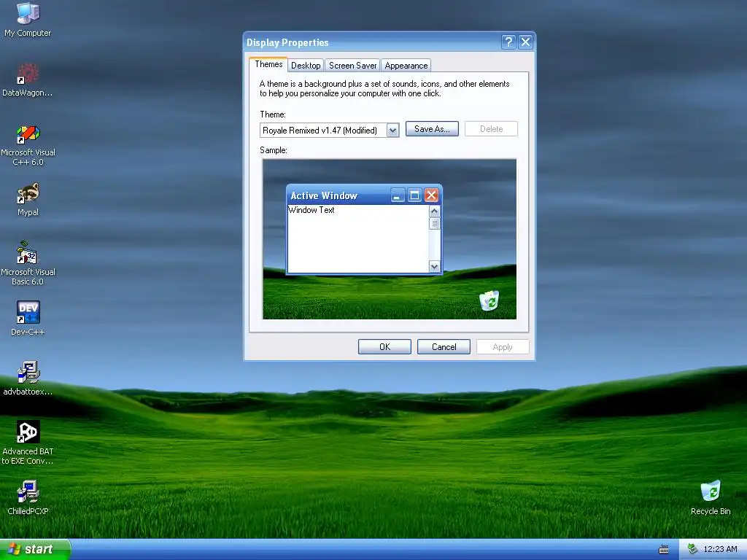This screenshot has height=560, width=747.
Task: Click the sample window maximize icon
Action: [414, 195]
